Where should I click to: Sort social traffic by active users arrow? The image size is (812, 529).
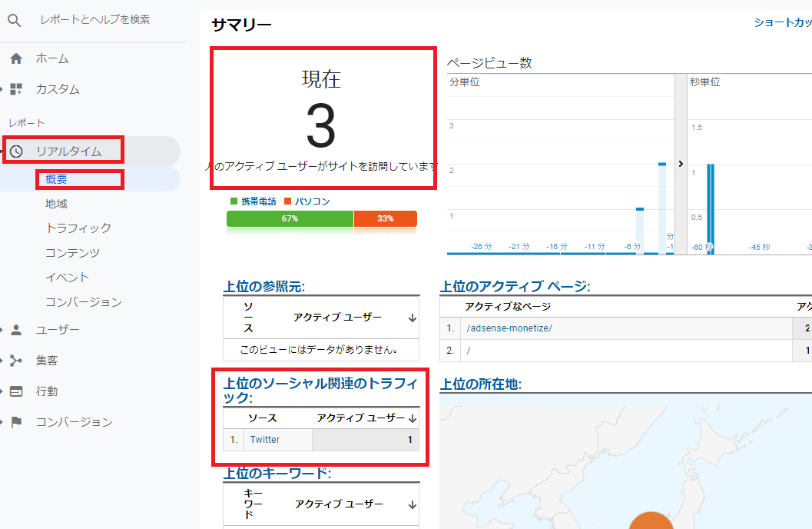point(413,418)
